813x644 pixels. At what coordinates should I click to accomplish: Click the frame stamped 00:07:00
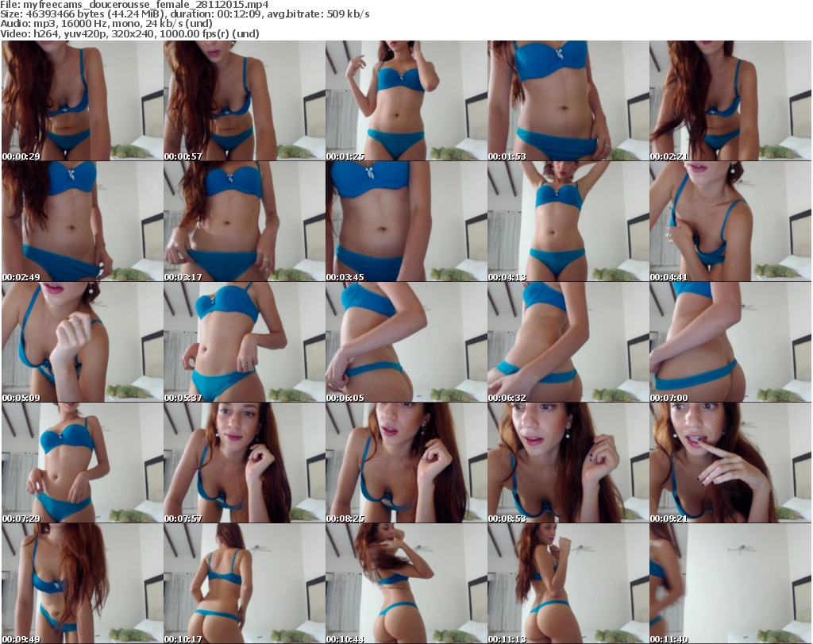point(730,342)
